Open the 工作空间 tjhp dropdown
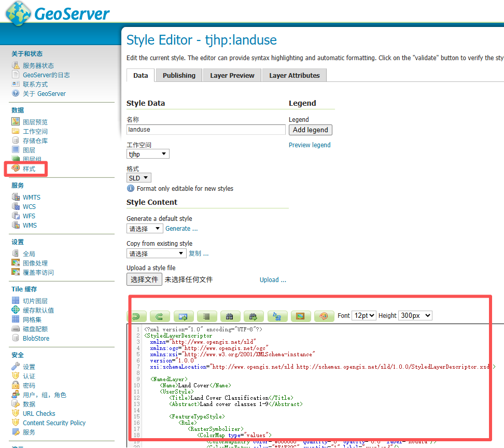 [148, 154]
